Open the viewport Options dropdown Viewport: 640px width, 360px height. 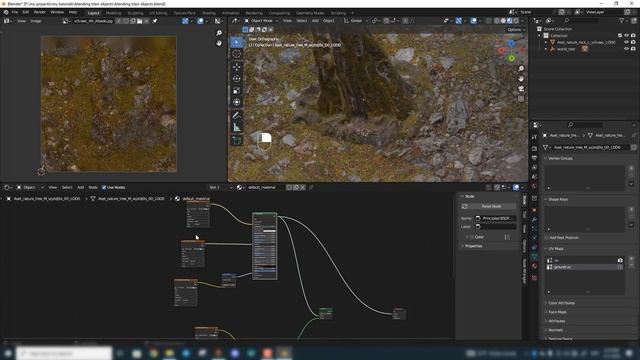[516, 30]
